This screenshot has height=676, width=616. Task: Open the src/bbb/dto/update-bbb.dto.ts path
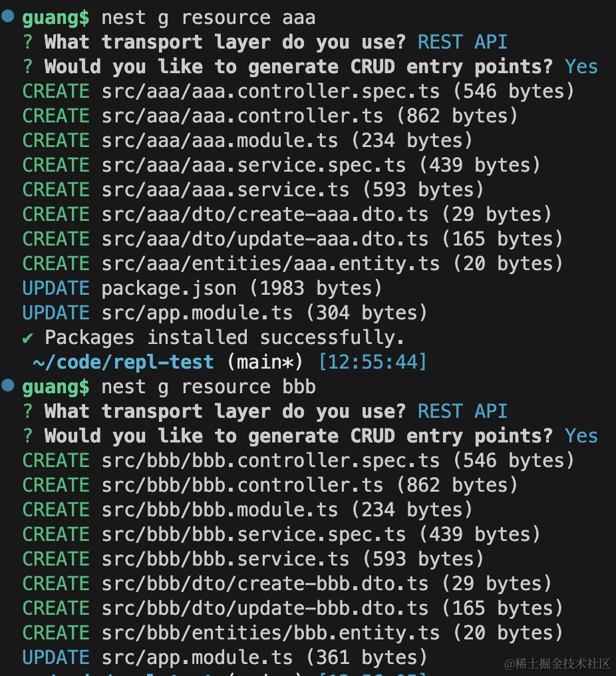point(265,608)
